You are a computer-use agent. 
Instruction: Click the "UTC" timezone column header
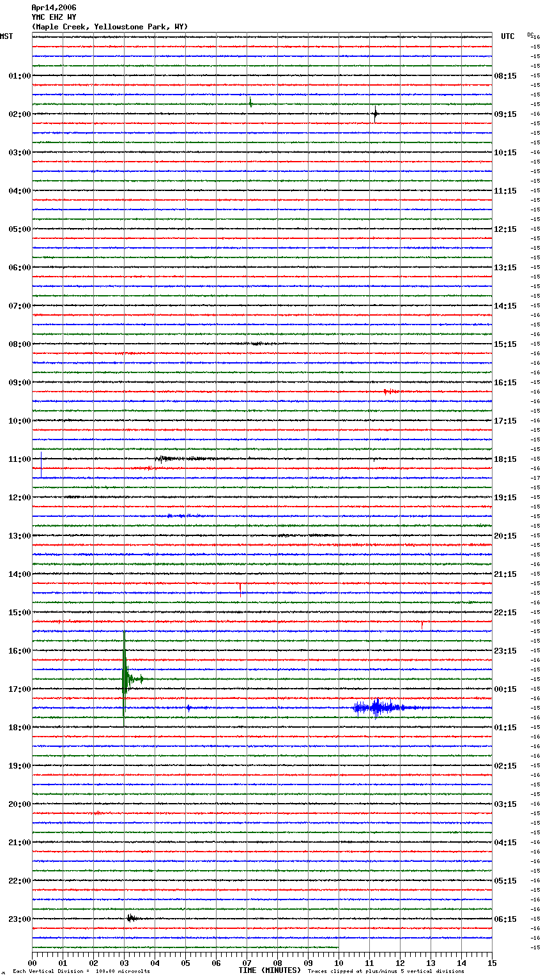pyautogui.click(x=508, y=36)
